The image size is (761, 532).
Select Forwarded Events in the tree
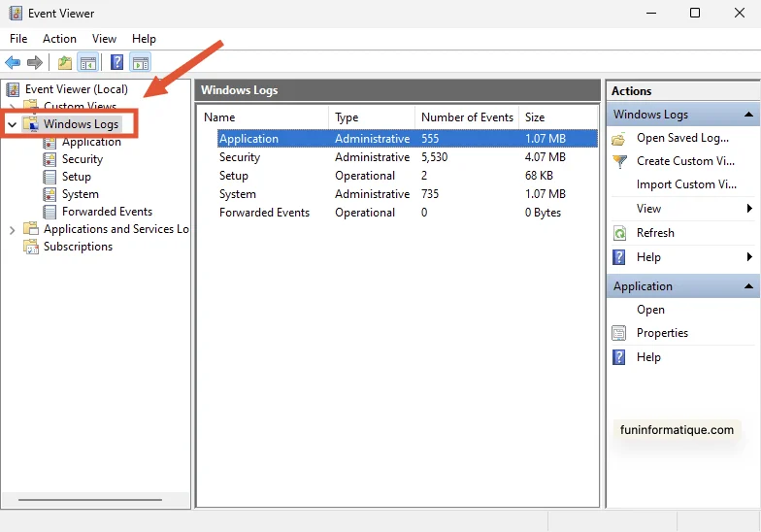107,212
